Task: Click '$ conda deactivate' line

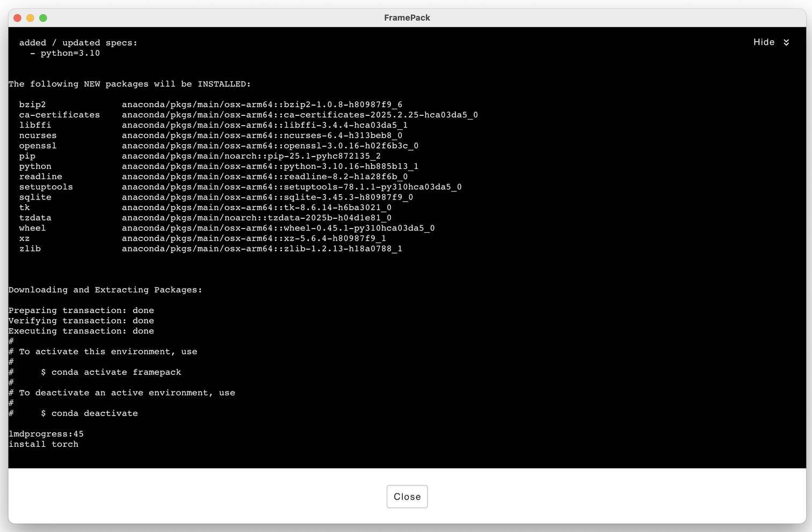Action: 90,413
